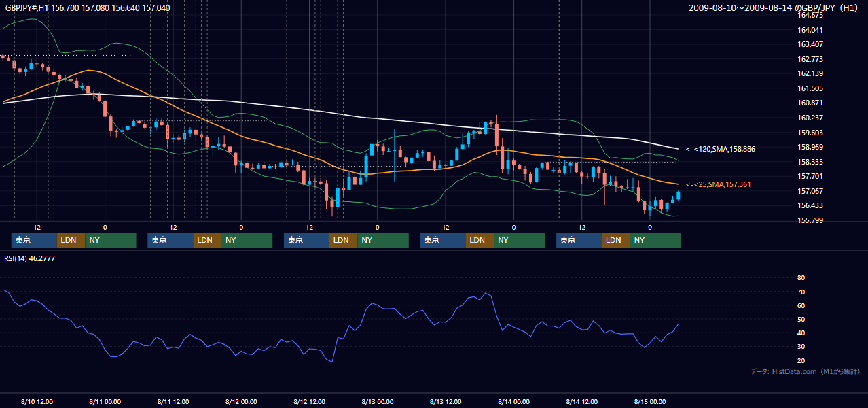Click the データ: HistData.com credit text
Image resolution: width=868 pixels, height=408 pixels.
click(806, 371)
